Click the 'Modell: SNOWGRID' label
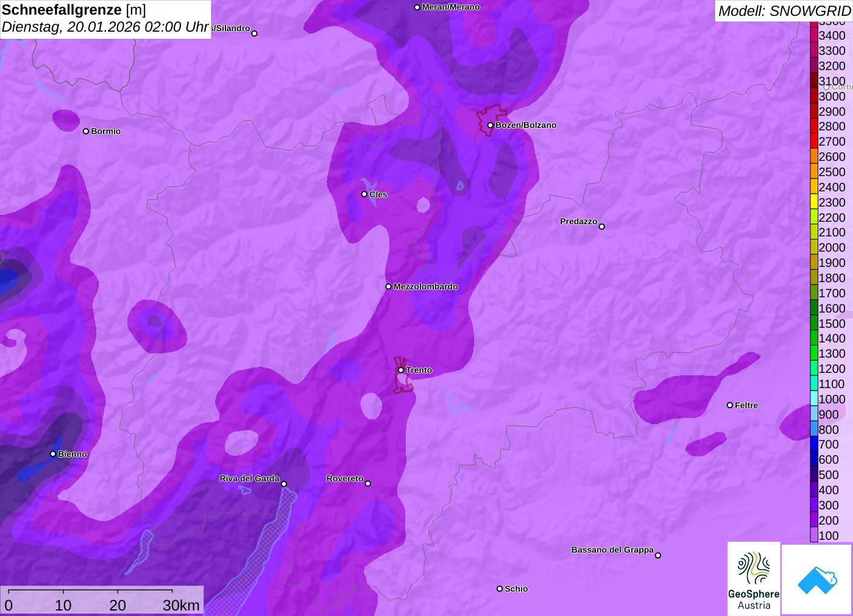Image resolution: width=853 pixels, height=616 pixels. tap(784, 11)
